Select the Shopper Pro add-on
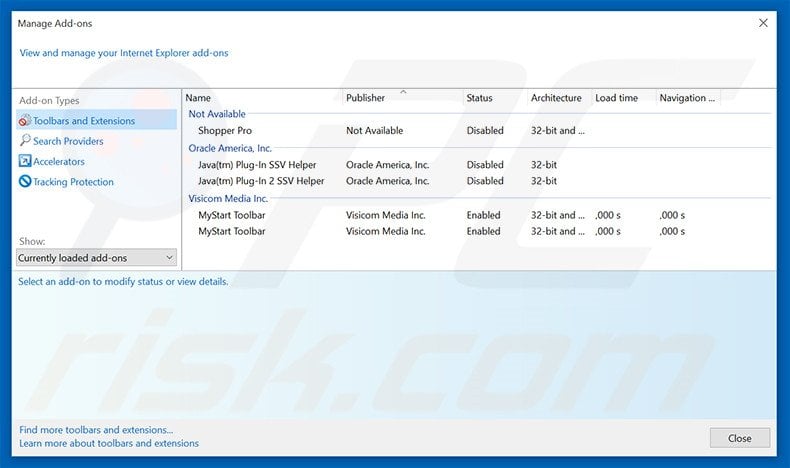Screen dimensions: 790x468 pyautogui.click(x=225, y=130)
